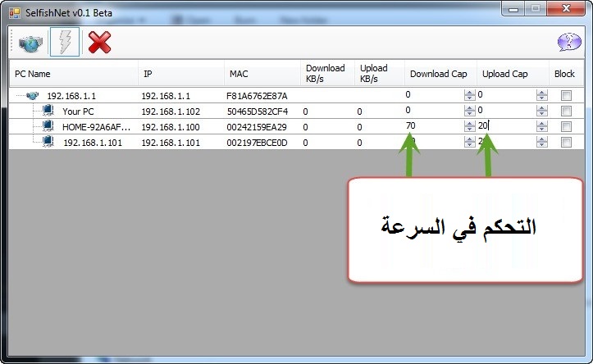The image size is (593, 364).
Task: Click the Block column header
Action: 564,74
